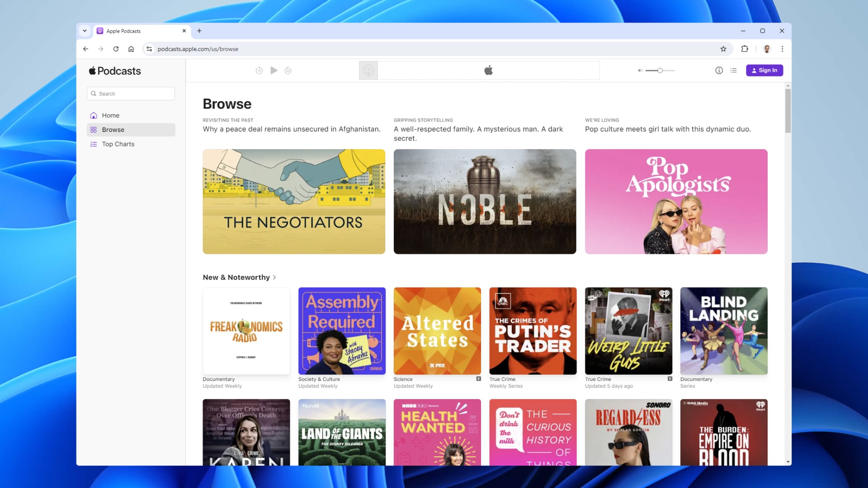
Task: Open the Pop Apologists featured banner
Action: [676, 202]
